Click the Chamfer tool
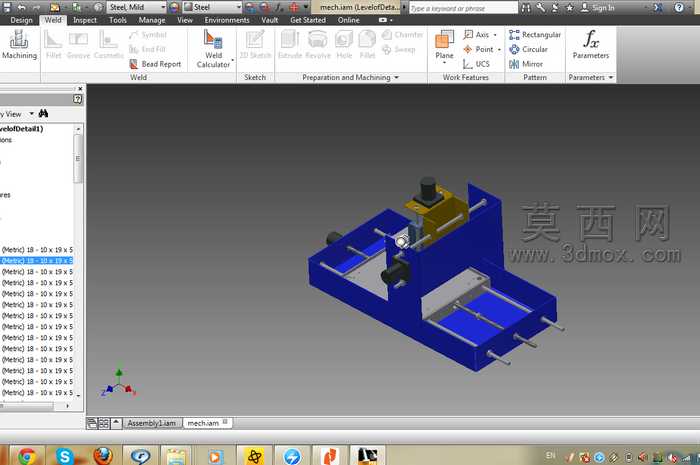The image size is (700, 465). [402, 35]
